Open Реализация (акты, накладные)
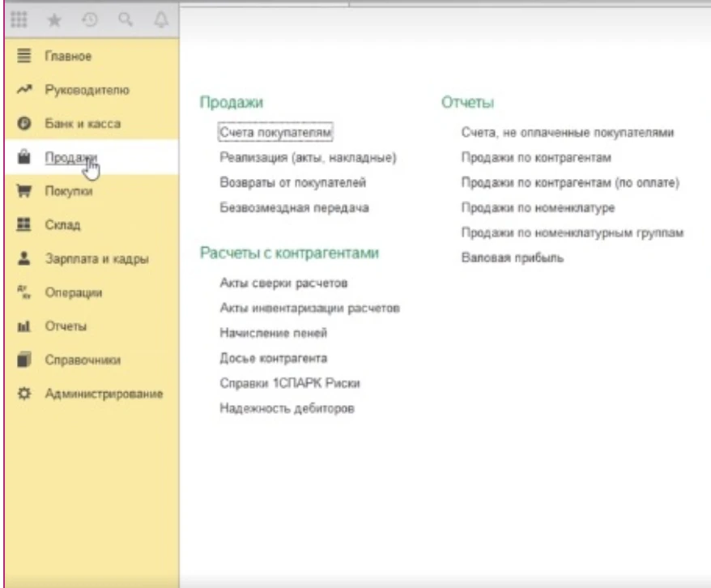 point(308,157)
